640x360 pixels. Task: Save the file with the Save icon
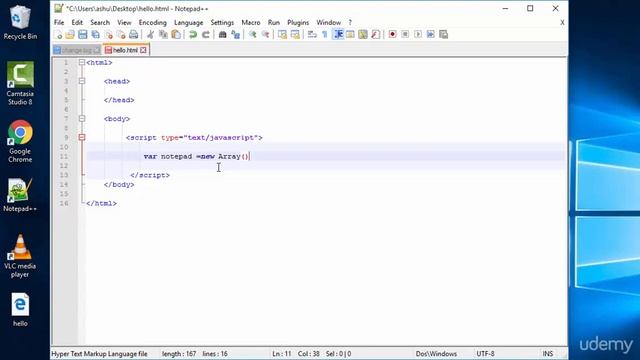[x=83, y=35]
